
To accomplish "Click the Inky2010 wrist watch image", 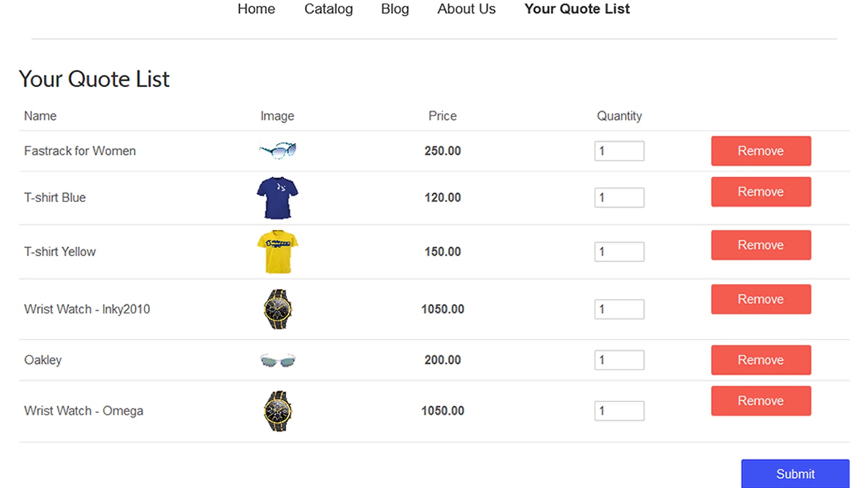I will (x=278, y=309).
